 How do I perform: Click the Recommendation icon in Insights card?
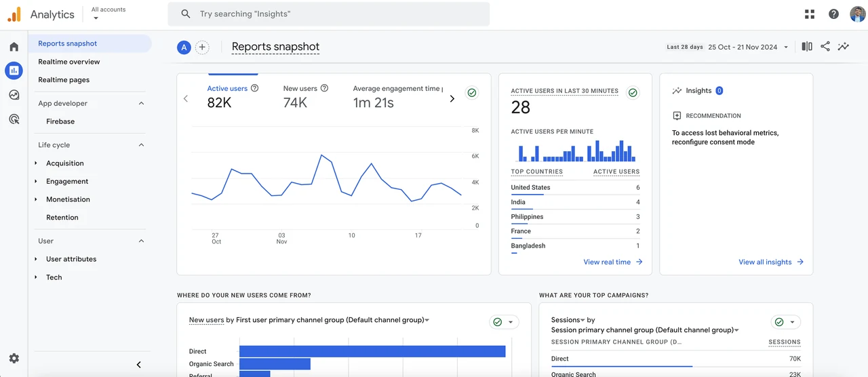[x=677, y=116]
